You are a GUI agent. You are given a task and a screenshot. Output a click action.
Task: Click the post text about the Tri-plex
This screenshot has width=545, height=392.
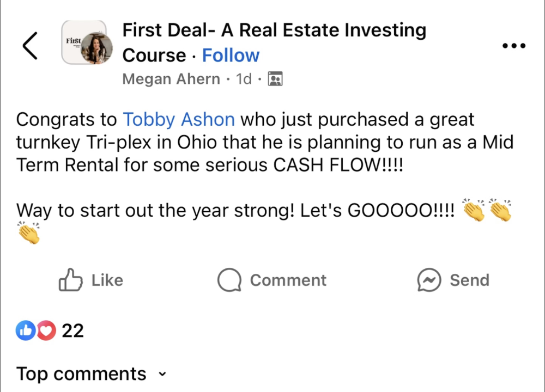(x=264, y=142)
